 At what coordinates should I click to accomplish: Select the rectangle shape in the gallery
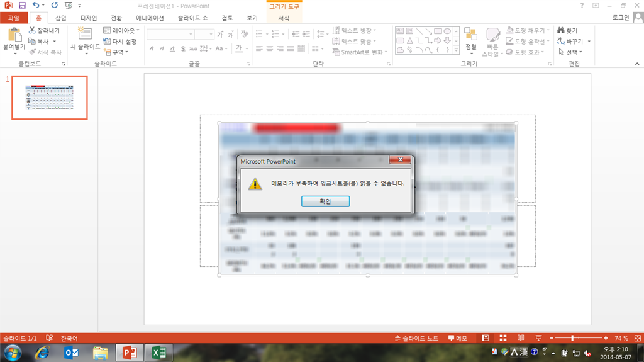pos(438,31)
